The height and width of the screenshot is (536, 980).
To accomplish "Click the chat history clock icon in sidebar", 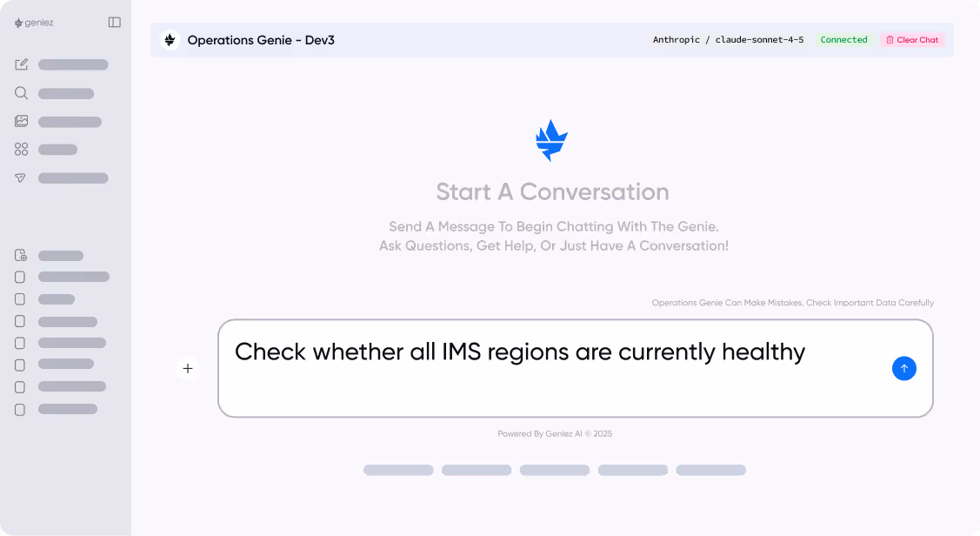I will 20,254.
